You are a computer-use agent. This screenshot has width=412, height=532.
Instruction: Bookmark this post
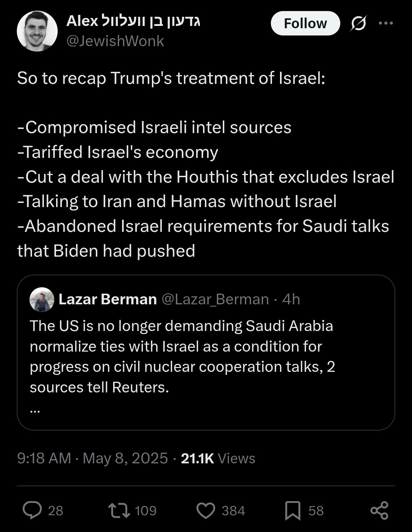point(293,510)
